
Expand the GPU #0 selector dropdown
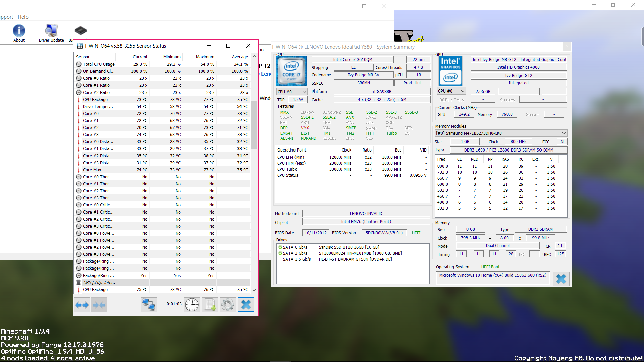click(451, 91)
